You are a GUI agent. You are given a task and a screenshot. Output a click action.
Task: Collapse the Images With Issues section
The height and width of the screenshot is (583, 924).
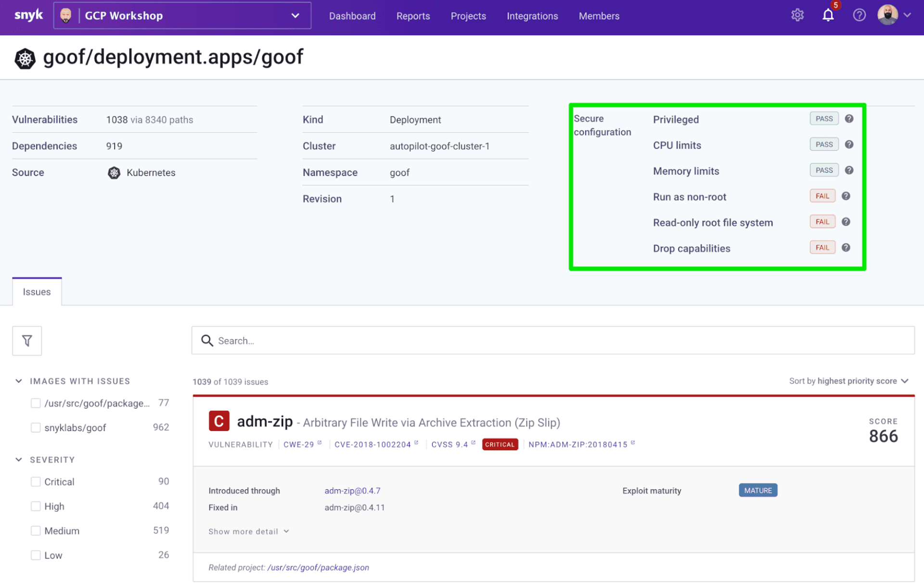[19, 381]
